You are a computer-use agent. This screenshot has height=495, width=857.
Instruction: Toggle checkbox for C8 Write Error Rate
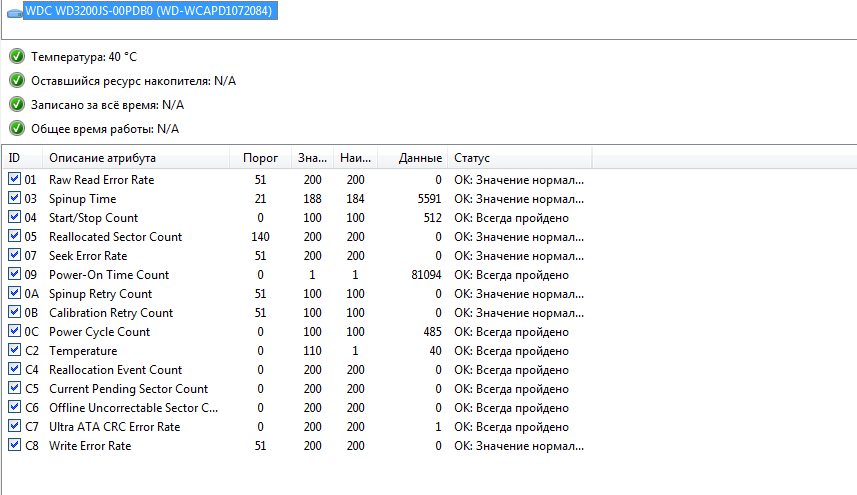(x=15, y=445)
